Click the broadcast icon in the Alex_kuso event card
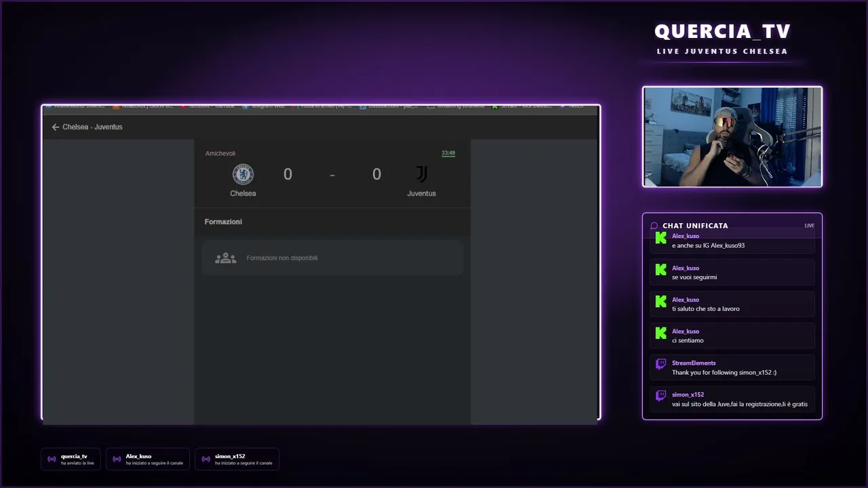 pos(117,460)
